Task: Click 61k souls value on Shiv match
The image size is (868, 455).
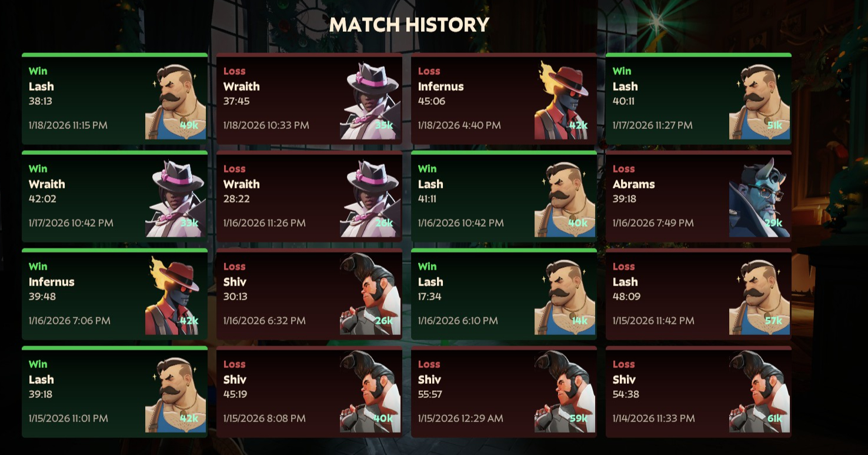Action: 774,419
